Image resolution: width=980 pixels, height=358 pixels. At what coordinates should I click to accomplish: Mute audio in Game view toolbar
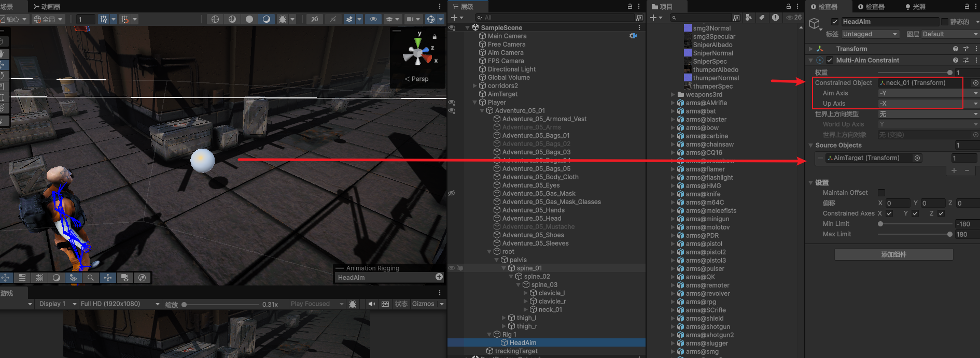(372, 304)
